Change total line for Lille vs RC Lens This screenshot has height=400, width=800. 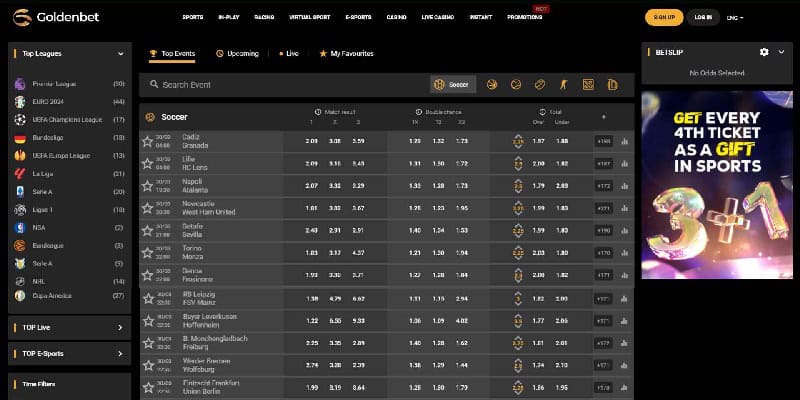pyautogui.click(x=518, y=164)
